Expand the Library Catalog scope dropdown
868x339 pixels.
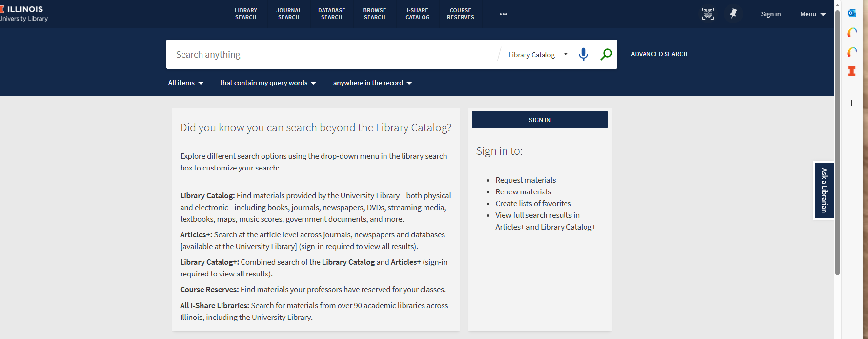[x=538, y=55]
